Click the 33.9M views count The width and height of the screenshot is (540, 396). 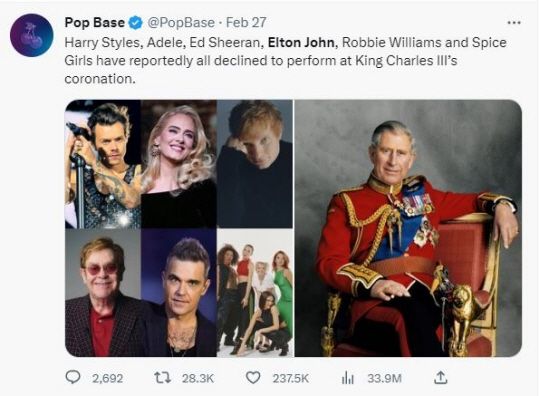(x=384, y=378)
